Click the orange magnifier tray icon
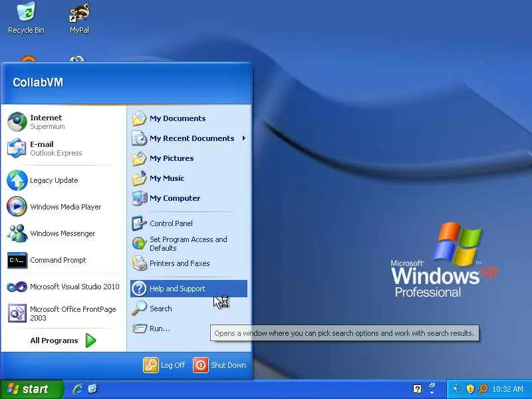Image resolution: width=532 pixels, height=399 pixels. pos(483,389)
